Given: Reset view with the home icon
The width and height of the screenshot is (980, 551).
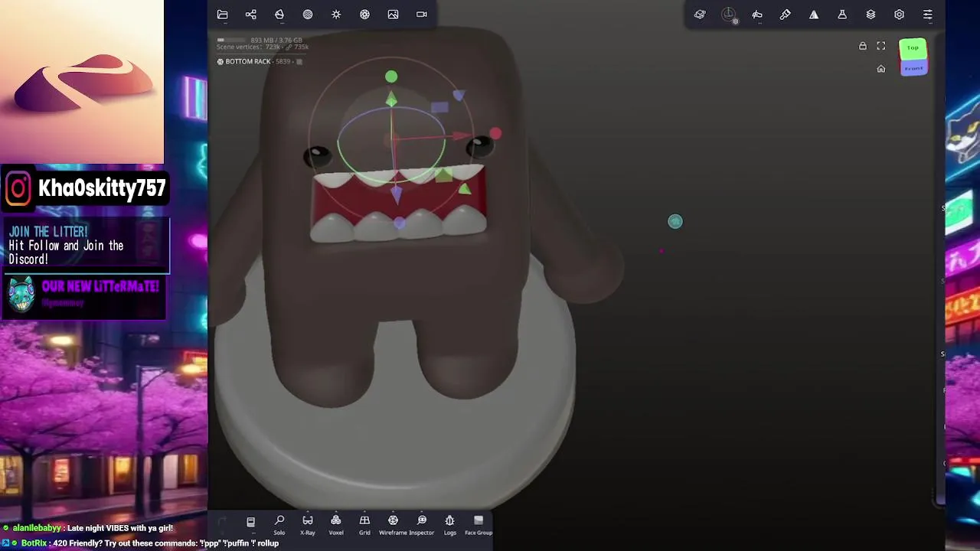Looking at the screenshot, I should (881, 69).
